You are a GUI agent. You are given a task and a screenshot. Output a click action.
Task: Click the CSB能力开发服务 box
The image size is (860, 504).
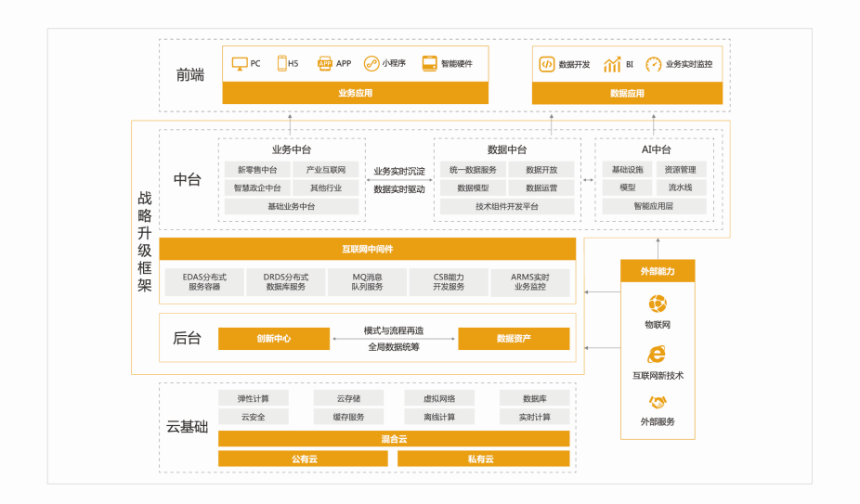[x=449, y=282]
